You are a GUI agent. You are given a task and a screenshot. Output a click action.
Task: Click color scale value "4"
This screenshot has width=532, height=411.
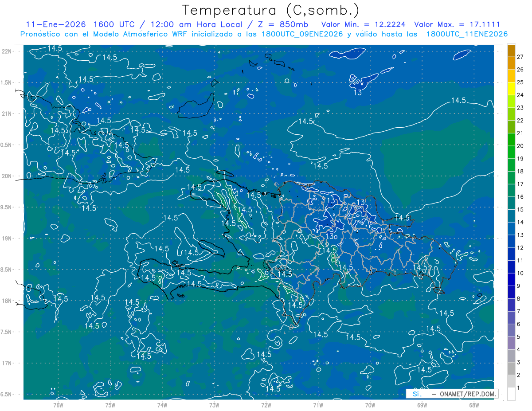click(519, 349)
